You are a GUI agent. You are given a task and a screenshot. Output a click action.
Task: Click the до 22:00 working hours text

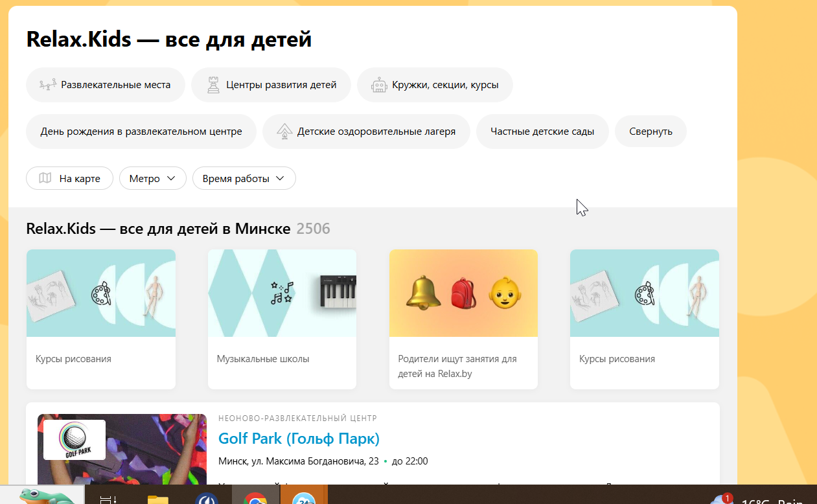pos(410,461)
